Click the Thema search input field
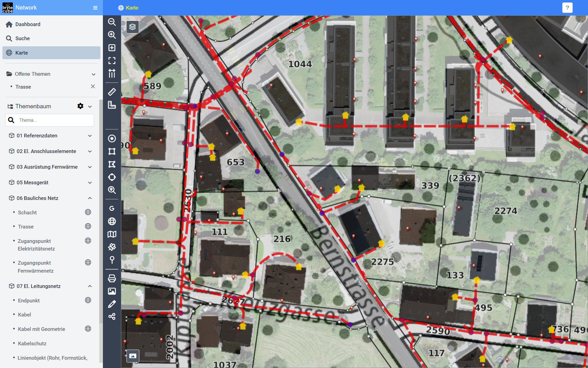 pos(55,120)
